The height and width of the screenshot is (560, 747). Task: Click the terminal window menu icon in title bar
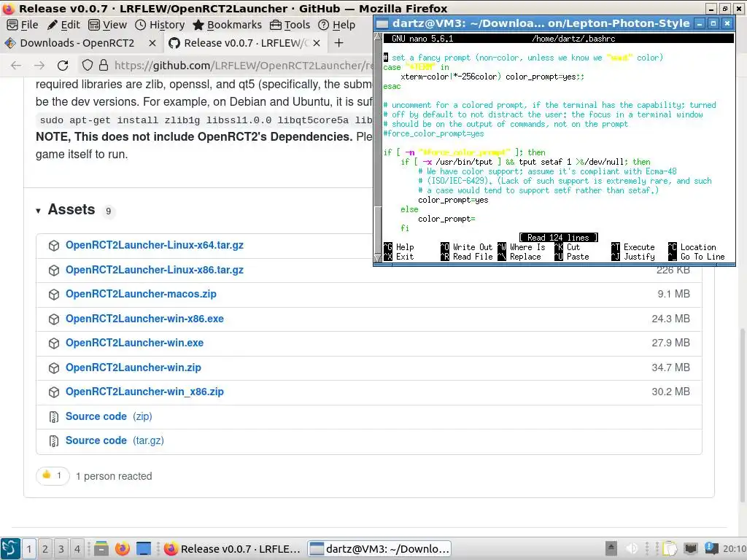(382, 23)
